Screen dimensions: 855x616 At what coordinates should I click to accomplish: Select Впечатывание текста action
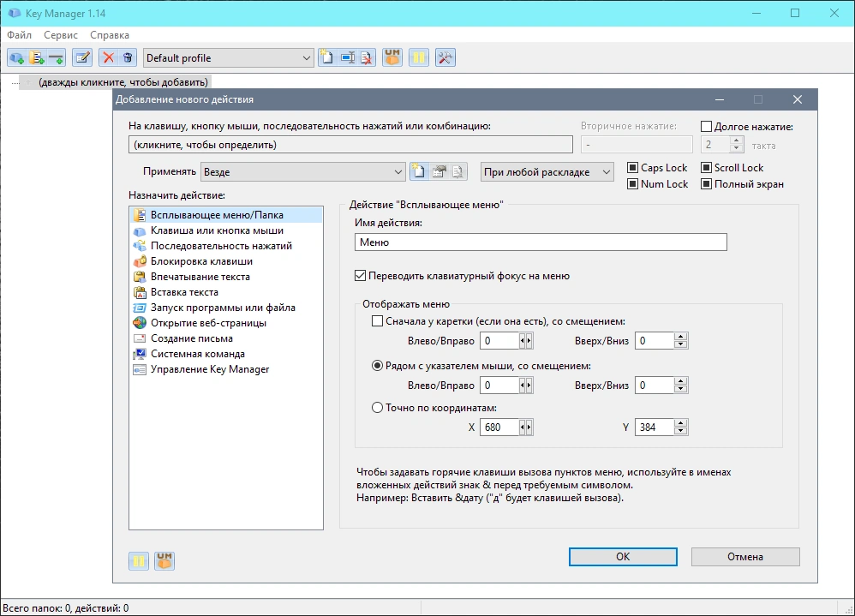pyautogui.click(x=226, y=277)
